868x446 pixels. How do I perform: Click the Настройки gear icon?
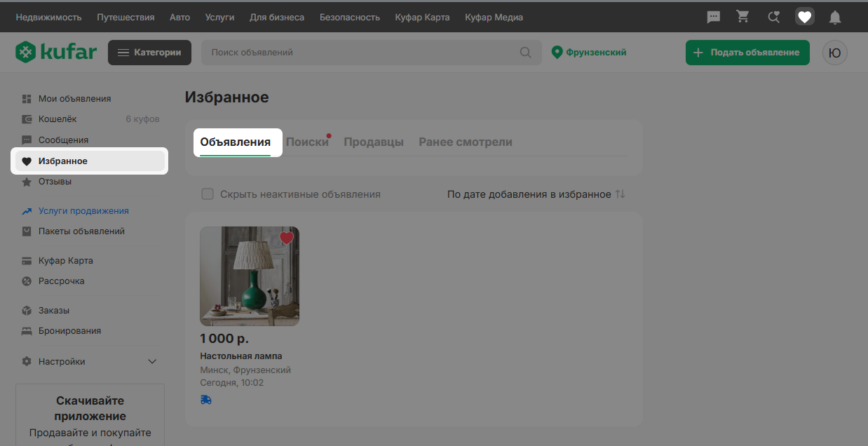27,362
